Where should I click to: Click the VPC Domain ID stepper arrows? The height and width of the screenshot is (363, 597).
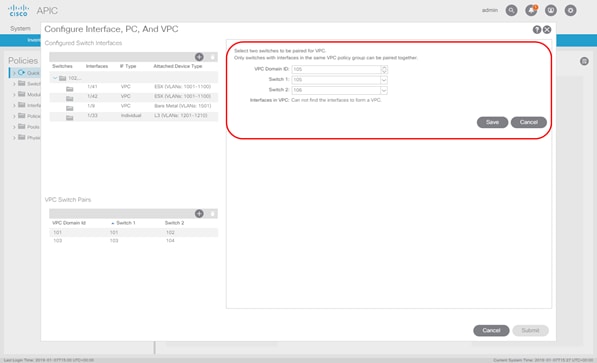click(x=384, y=69)
